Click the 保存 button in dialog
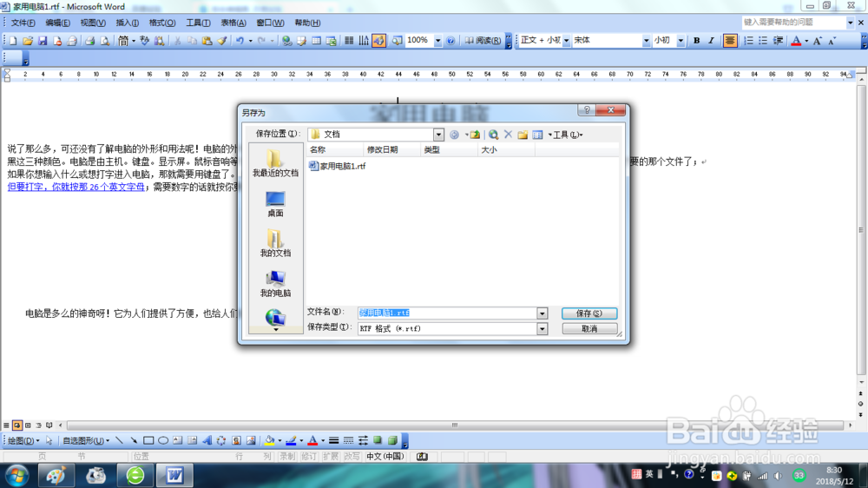Viewport: 868px width, 488px height. (x=589, y=313)
